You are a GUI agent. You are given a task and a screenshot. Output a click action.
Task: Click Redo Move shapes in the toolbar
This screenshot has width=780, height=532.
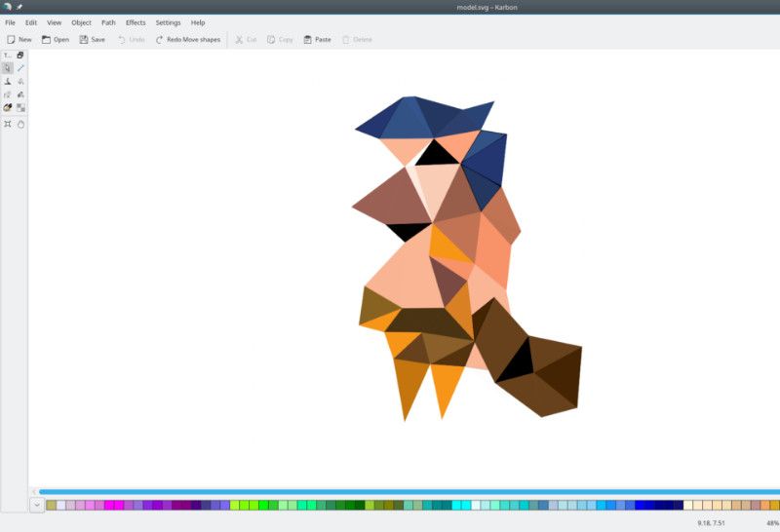(x=187, y=39)
